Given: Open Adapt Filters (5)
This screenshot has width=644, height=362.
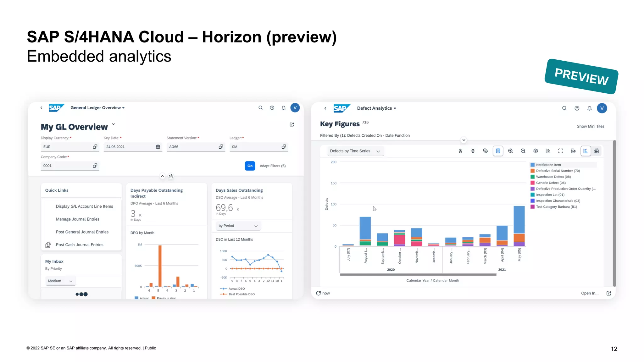Looking at the screenshot, I should [273, 166].
